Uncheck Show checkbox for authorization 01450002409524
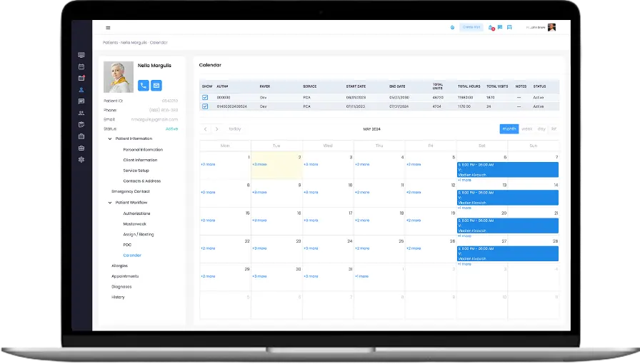Viewport: 640px width, 364px height. pyautogui.click(x=205, y=106)
